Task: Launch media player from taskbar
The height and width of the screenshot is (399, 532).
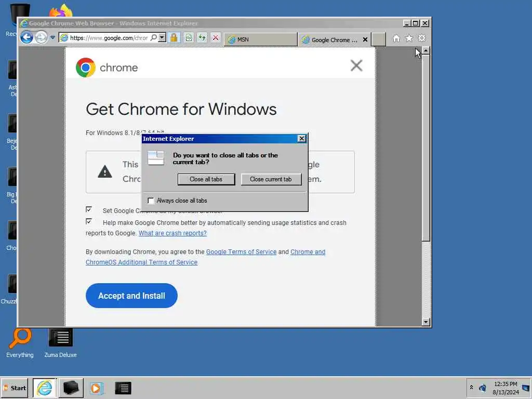Action: pyautogui.click(x=96, y=388)
